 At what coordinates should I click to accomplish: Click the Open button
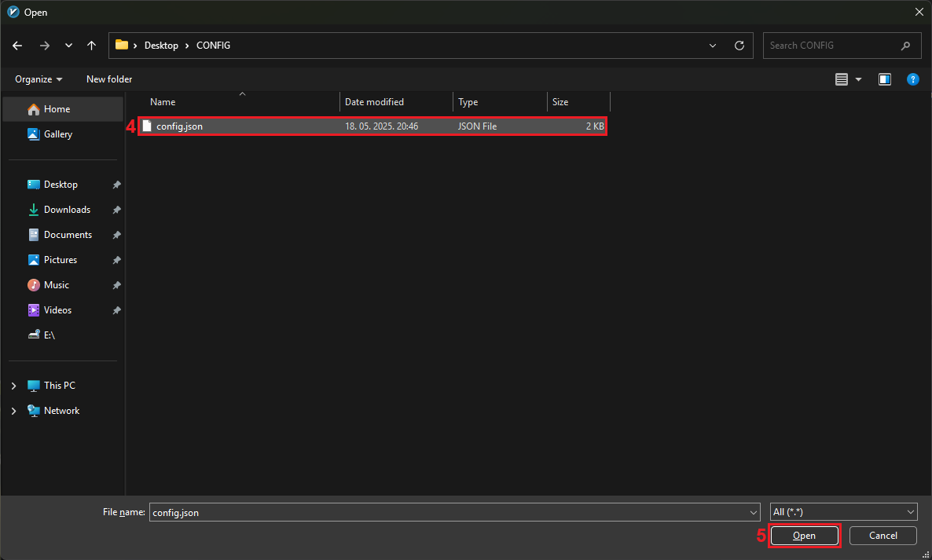coord(804,536)
